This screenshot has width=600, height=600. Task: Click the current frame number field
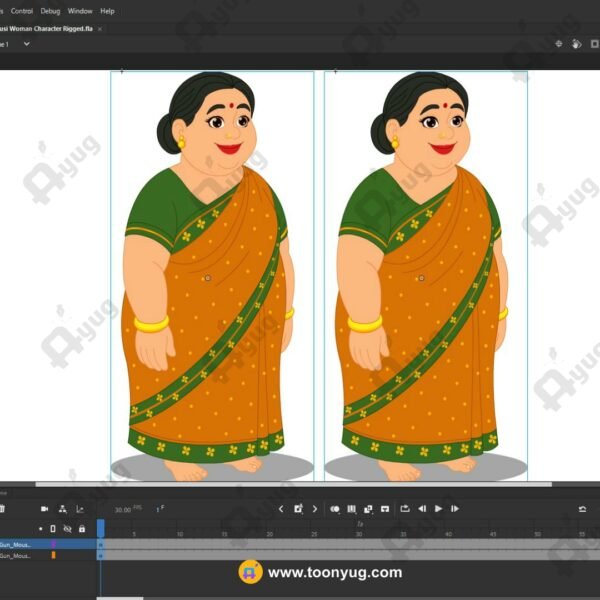(x=158, y=510)
